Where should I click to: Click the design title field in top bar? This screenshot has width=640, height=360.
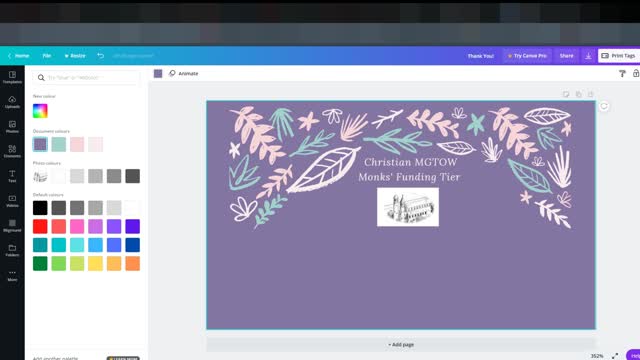click(133, 56)
